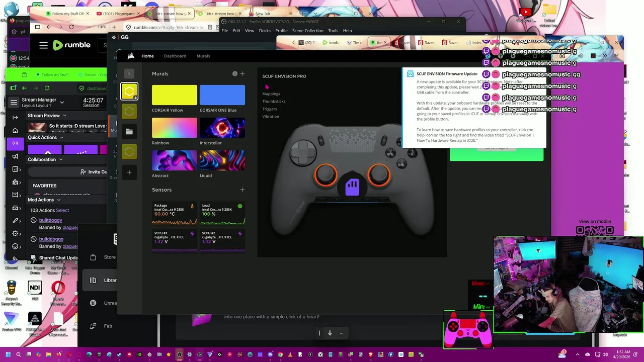
Task: Choose the Abstract mural thumbnail
Action: tap(175, 160)
